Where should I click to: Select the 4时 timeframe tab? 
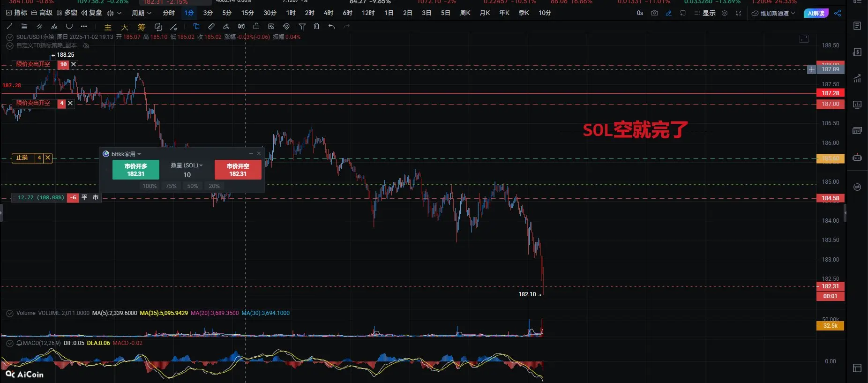[x=329, y=13]
